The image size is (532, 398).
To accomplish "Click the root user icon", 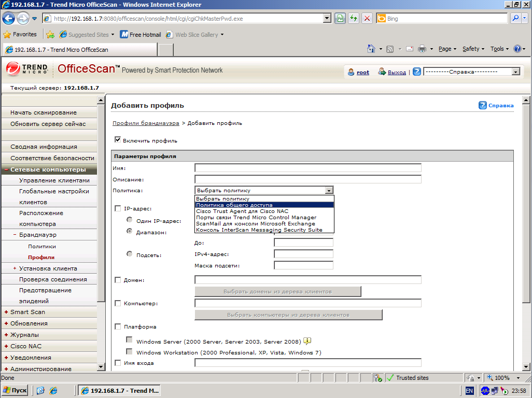I will click(351, 72).
